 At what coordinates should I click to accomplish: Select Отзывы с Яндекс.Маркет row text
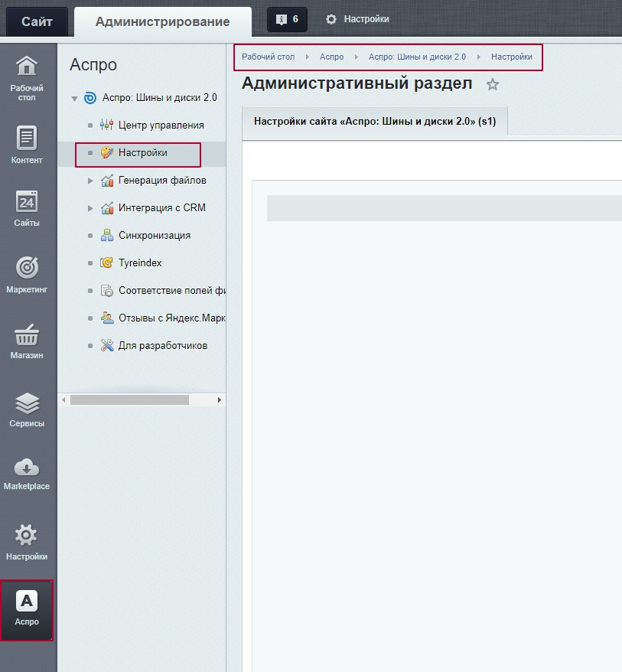(x=172, y=318)
